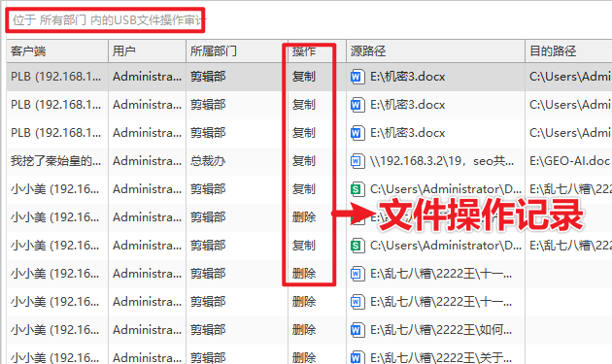Screen dimensions: 612x364
Task: Click the Word icon of the highlighted 机密3.docx row
Action: 357,77
